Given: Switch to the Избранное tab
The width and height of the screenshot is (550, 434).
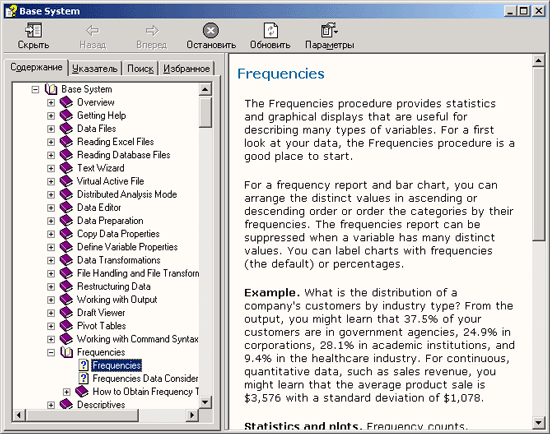Looking at the screenshot, I should coord(187,68).
